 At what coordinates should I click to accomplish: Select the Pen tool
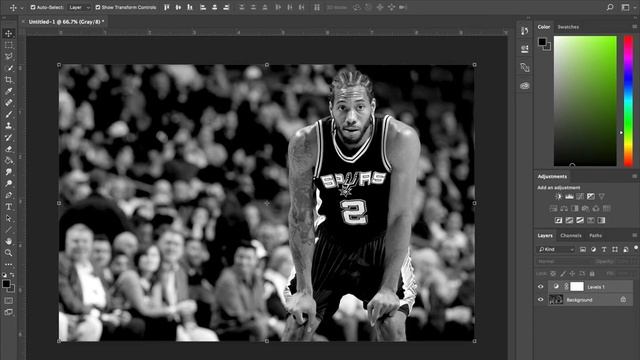pyautogui.click(x=9, y=195)
